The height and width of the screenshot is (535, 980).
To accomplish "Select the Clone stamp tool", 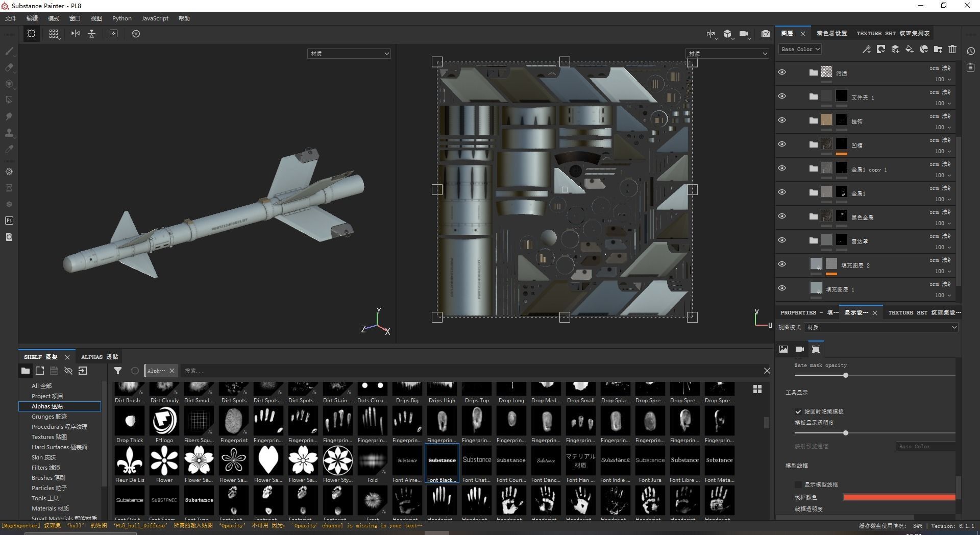I will [x=9, y=133].
